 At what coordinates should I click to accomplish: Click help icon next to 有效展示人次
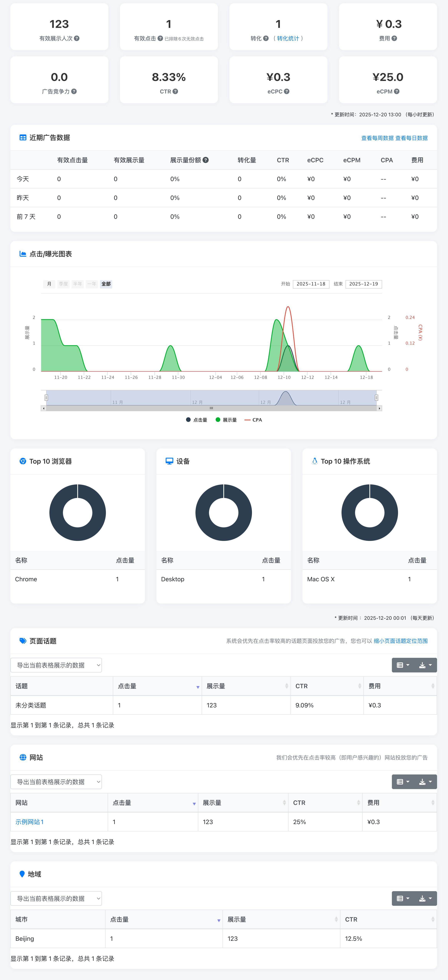pyautogui.click(x=77, y=38)
